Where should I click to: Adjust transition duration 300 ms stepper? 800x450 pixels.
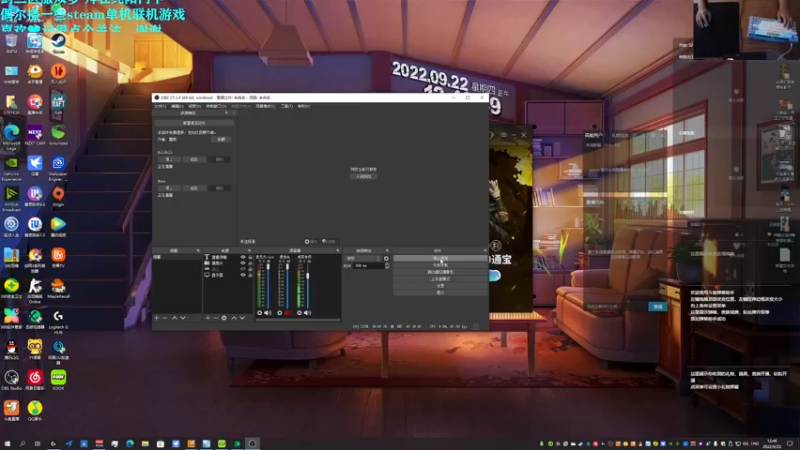[387, 266]
